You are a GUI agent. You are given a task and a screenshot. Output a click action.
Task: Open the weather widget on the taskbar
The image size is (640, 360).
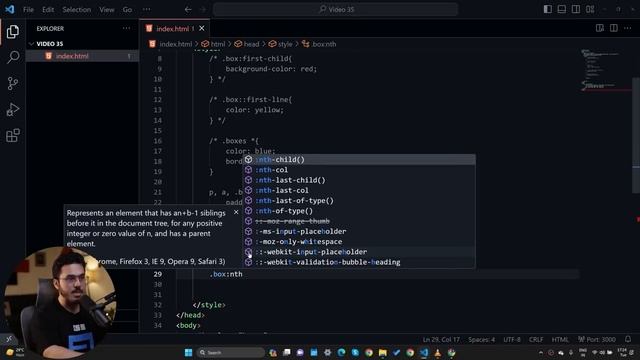15,352
